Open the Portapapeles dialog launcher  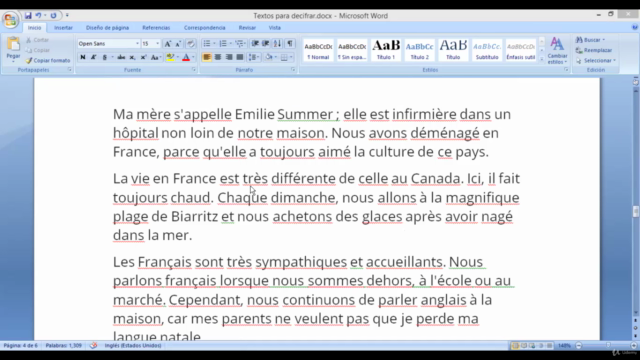[69, 70]
